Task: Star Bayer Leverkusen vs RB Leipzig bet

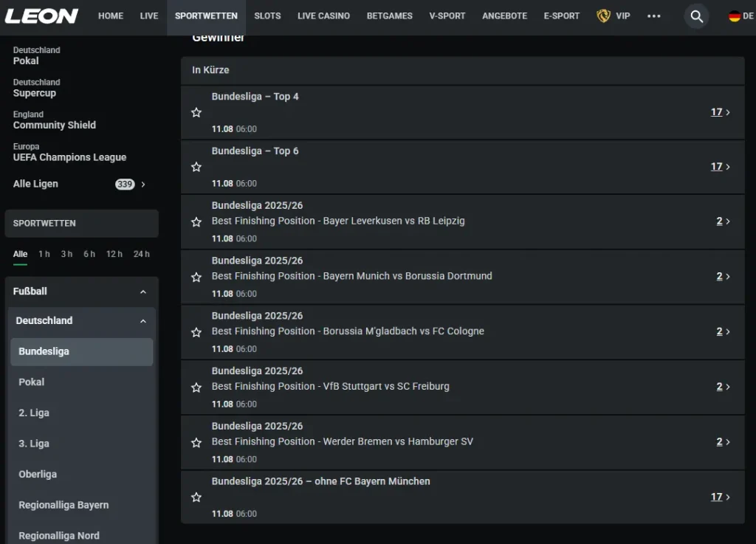Action: click(x=196, y=221)
